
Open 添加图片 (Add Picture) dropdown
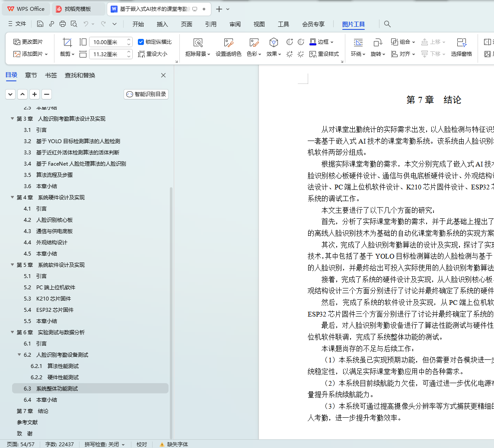pos(30,54)
